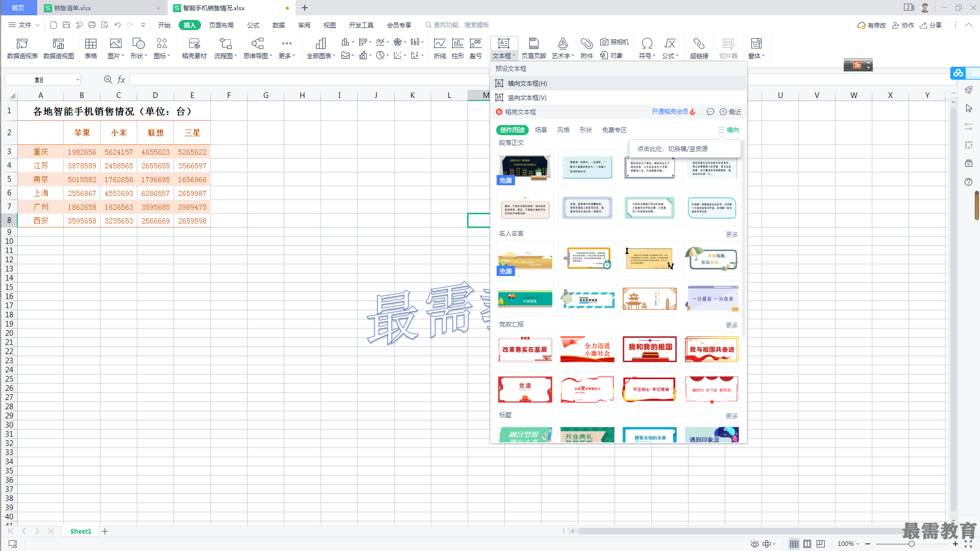Open the eye-protection mode icon

(755, 544)
